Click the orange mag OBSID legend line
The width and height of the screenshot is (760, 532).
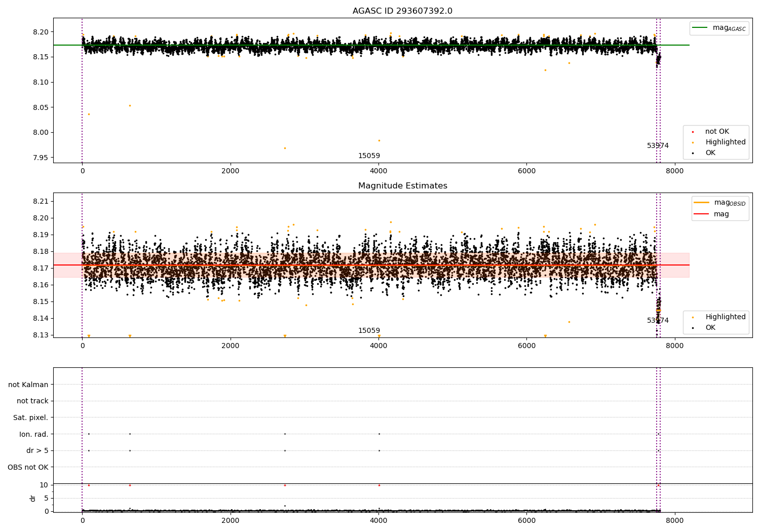coord(701,203)
